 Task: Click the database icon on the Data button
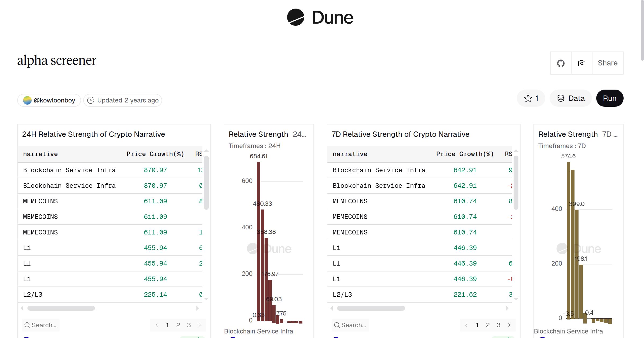tap(561, 98)
